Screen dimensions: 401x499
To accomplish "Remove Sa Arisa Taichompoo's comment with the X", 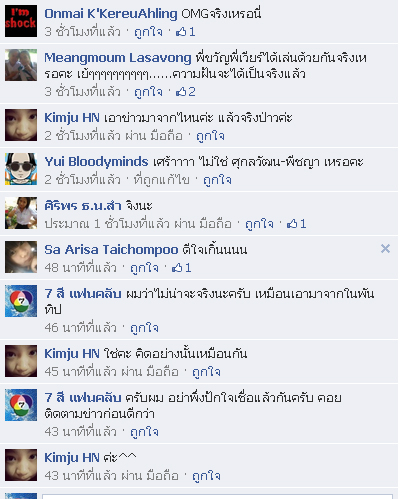I will [x=385, y=249].
